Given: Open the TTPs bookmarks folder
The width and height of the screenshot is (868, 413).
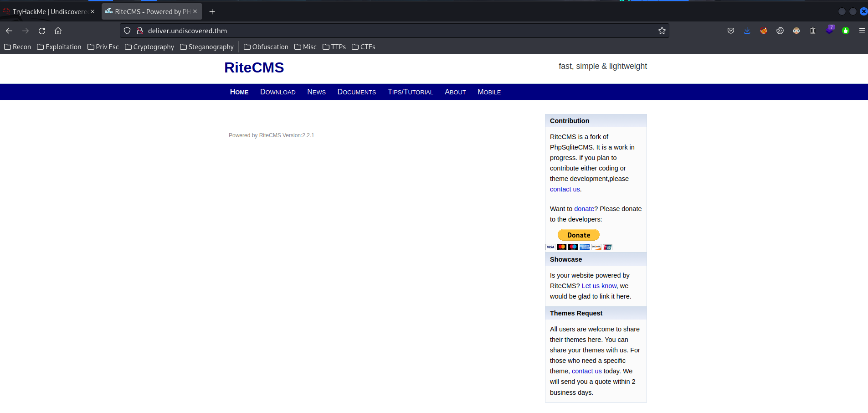Looking at the screenshot, I should tap(334, 47).
